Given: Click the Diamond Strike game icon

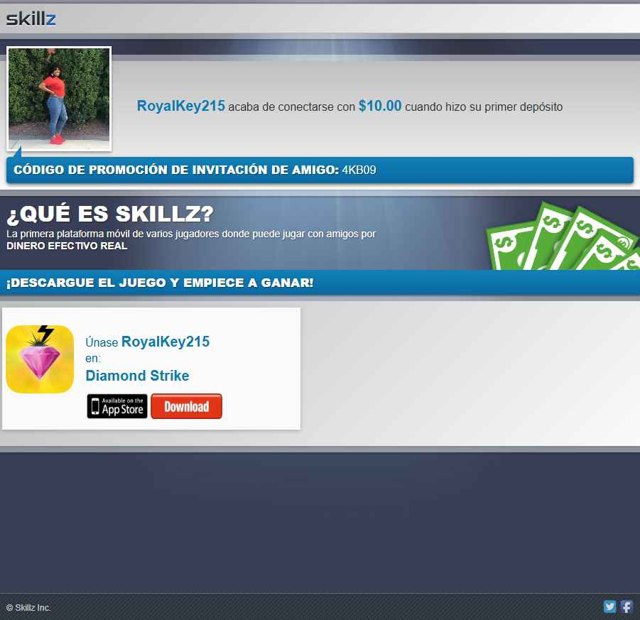Looking at the screenshot, I should (40, 359).
